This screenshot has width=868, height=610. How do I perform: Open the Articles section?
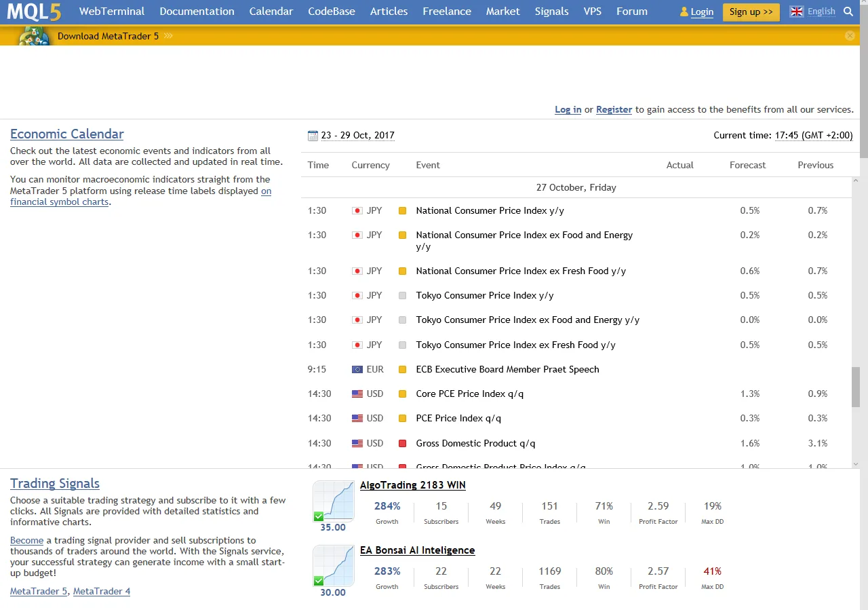389,12
